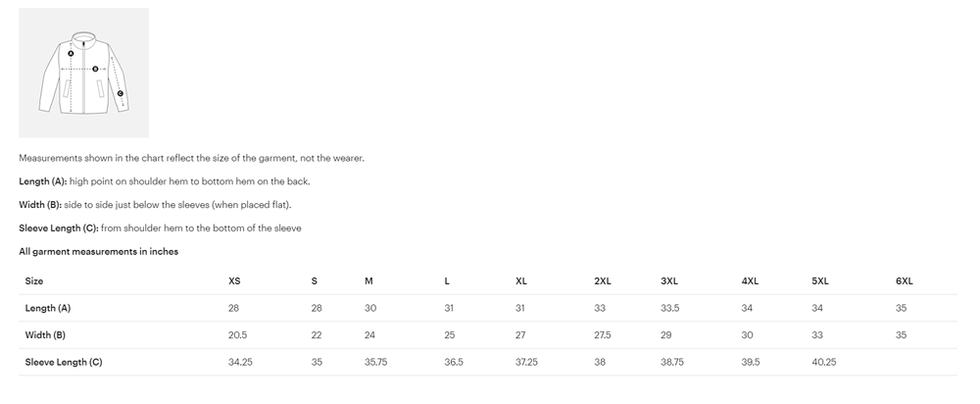This screenshot has height=404, width=980.
Task: Click the Size header cell
Action: pos(33,280)
